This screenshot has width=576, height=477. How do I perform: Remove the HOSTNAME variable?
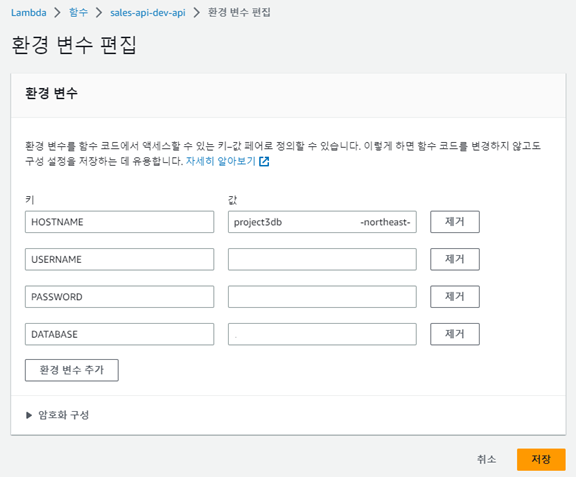pyautogui.click(x=455, y=222)
